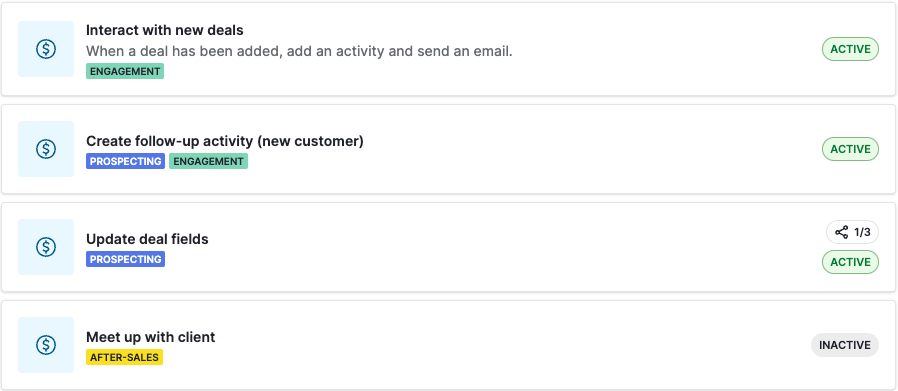Screen dimensions: 898x391
Task: Toggle ACTIVE status on Interact with new deals
Action: pos(850,49)
